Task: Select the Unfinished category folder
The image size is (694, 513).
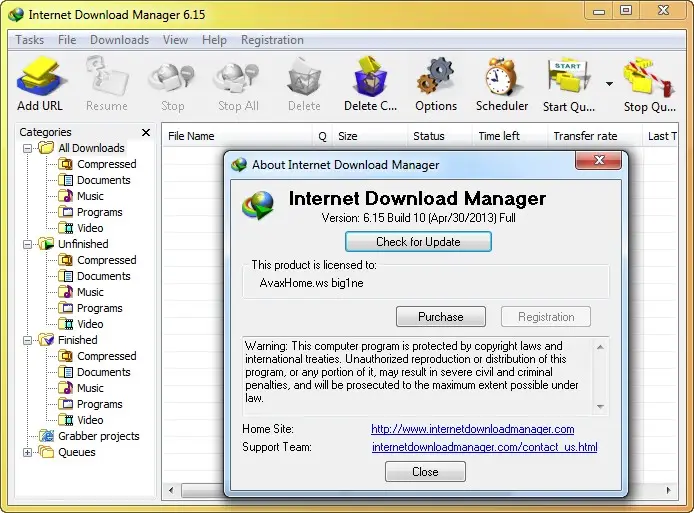Action: (83, 244)
